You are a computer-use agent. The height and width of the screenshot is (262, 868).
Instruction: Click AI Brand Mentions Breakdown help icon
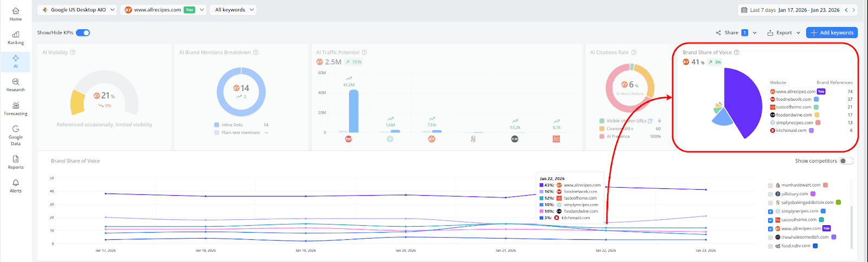[256, 53]
